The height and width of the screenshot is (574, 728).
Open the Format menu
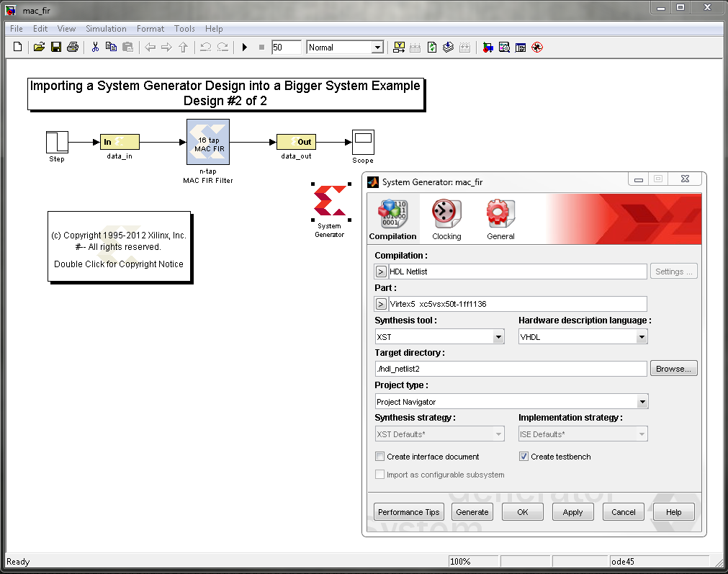point(150,29)
